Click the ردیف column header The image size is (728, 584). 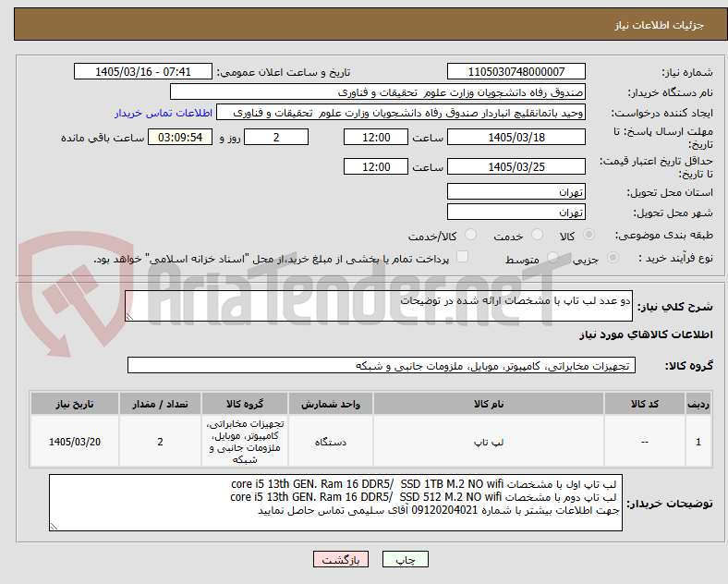(x=698, y=404)
